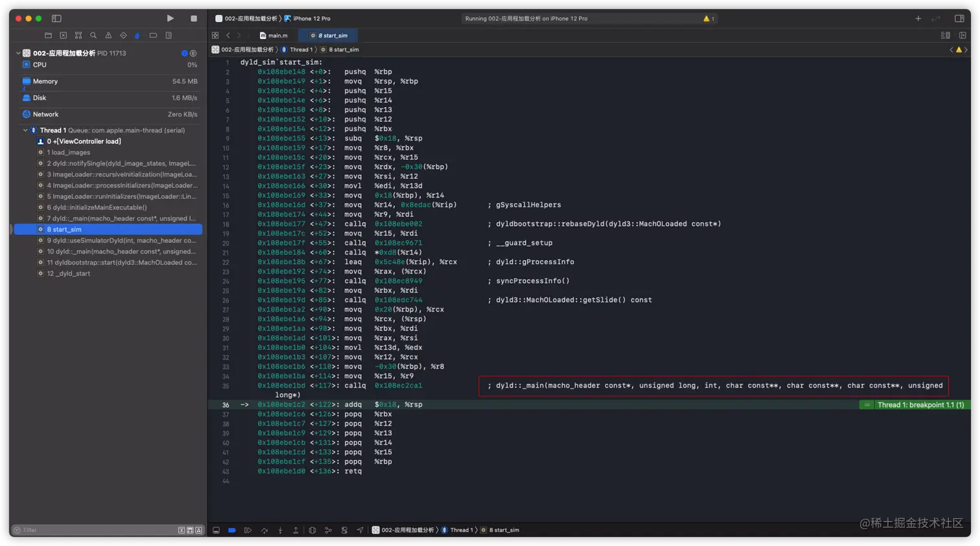Click the debug navigator view mode icon beside PID

point(193,53)
